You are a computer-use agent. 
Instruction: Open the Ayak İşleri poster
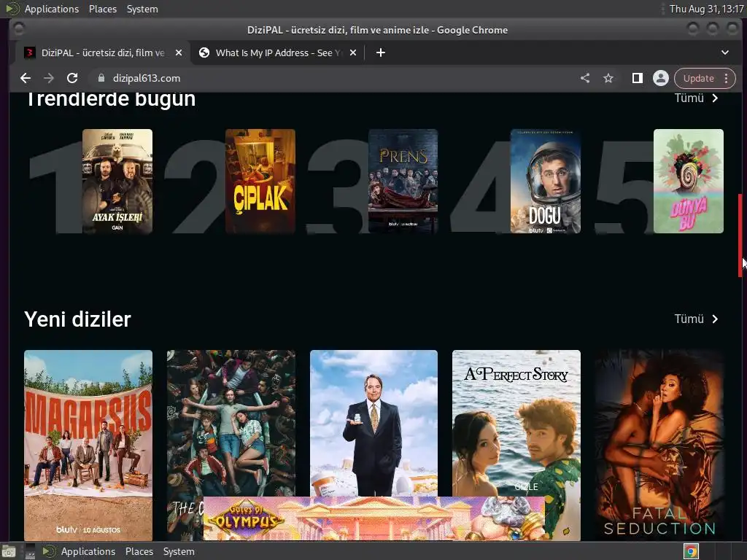click(117, 181)
